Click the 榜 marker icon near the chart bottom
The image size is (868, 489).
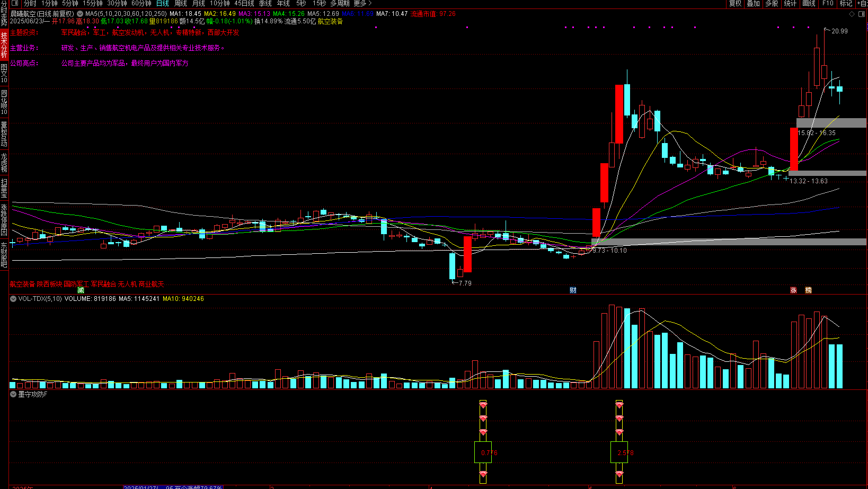pos(808,290)
